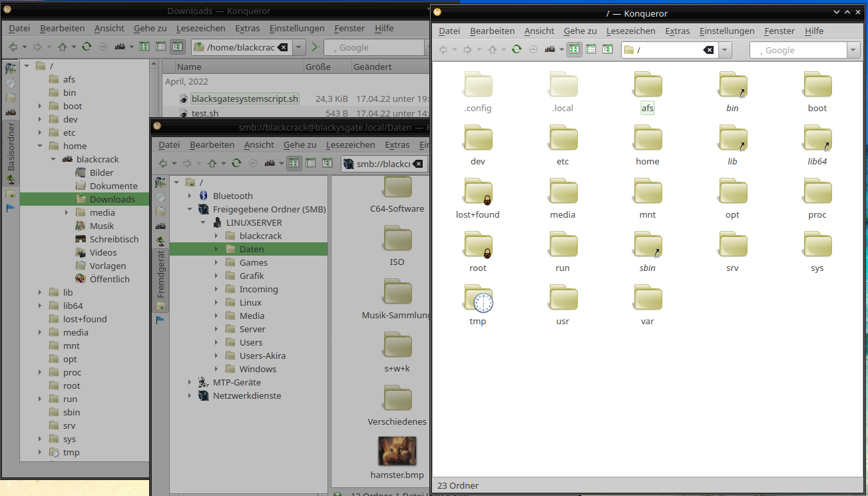Screen dimensions: 868x496
Task: Clear the smb location bar text
Action: click(x=418, y=164)
